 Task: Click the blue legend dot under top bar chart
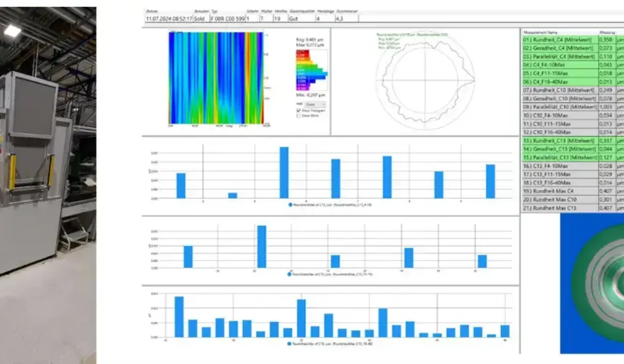coord(290,205)
